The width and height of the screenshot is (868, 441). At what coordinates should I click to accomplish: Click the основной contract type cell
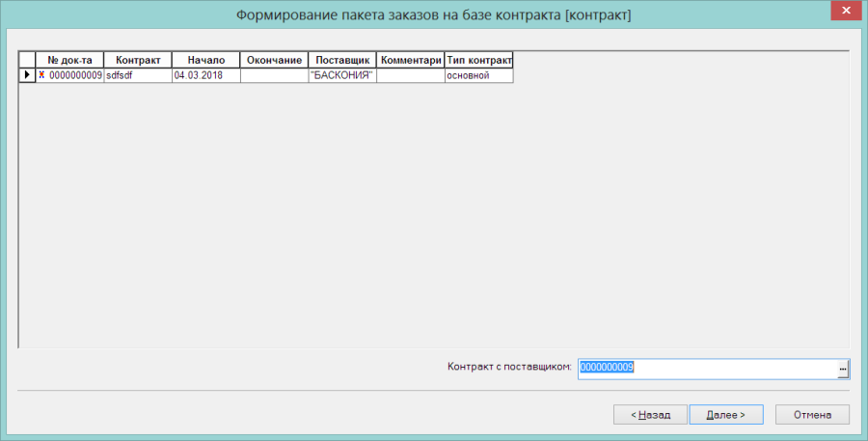click(478, 75)
